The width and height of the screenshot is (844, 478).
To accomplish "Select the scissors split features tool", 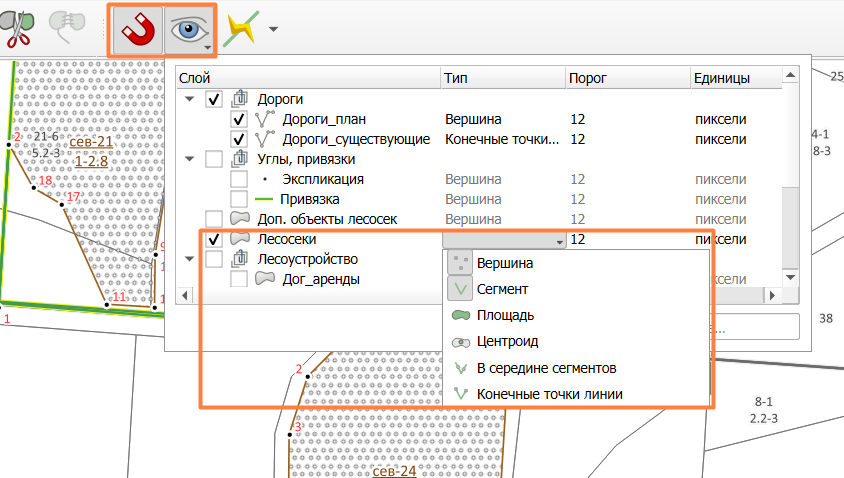I will point(17,29).
